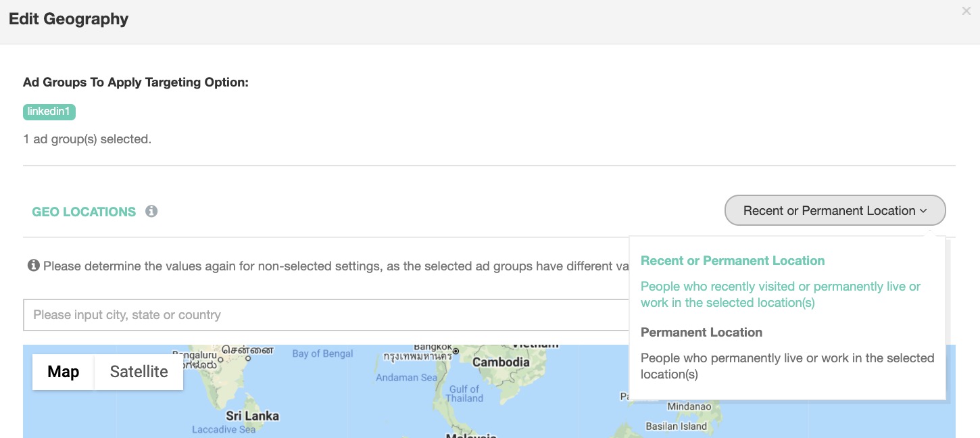Click the Bay of Bengal map label

(x=322, y=354)
